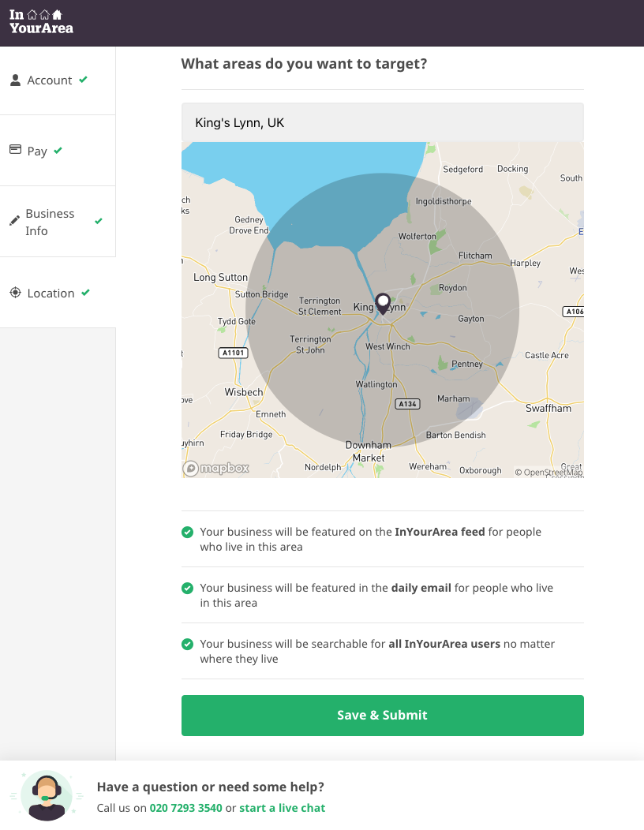Click Wisbech label on the map
Image resolution: width=644 pixels, height=830 pixels.
click(244, 392)
